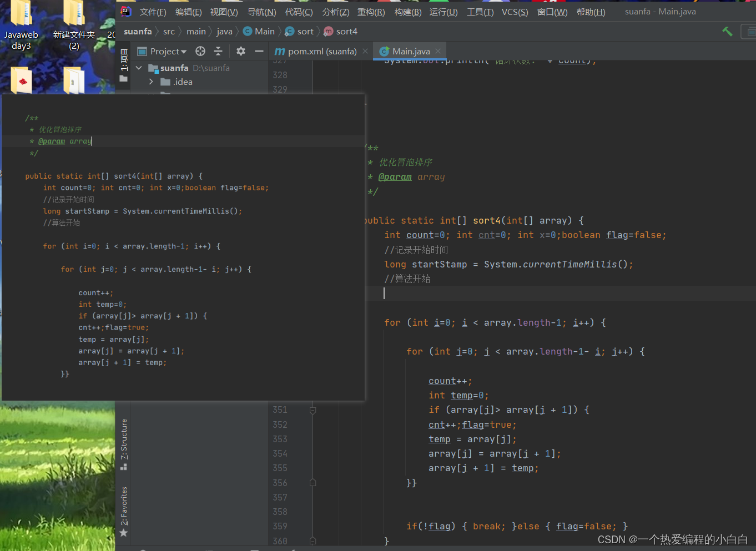Open Project panel settings gear
Image resolution: width=756 pixels, height=551 pixels.
point(240,51)
